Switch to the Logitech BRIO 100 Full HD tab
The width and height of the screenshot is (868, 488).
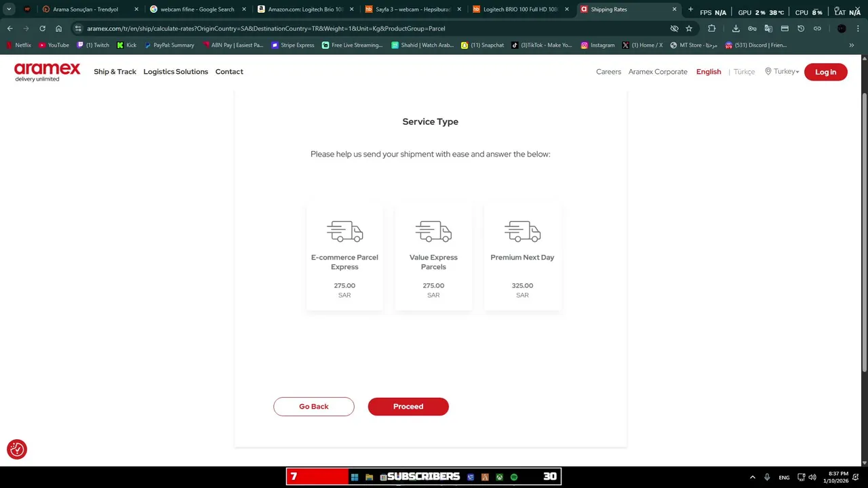point(520,9)
